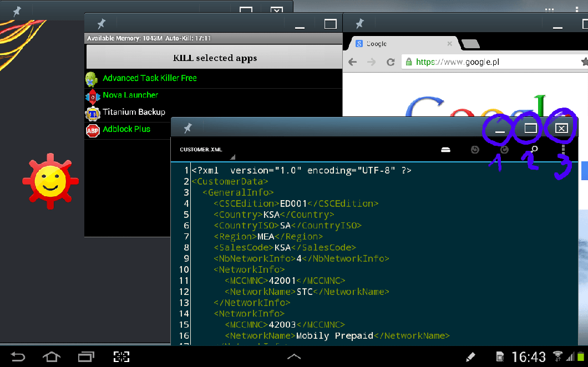Click the green HTTPS lock icon
The height and width of the screenshot is (367, 588).
click(409, 62)
